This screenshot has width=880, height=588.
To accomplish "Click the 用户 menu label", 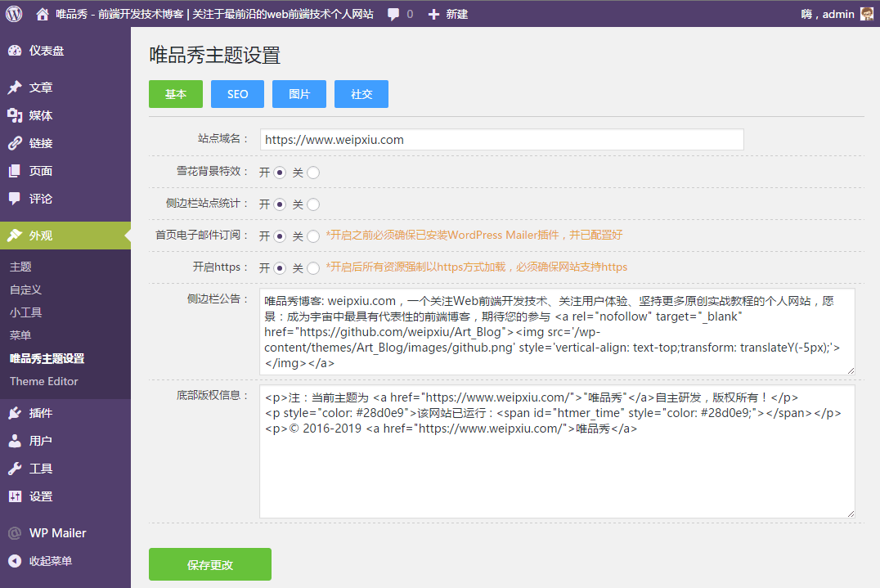I will (x=41, y=441).
